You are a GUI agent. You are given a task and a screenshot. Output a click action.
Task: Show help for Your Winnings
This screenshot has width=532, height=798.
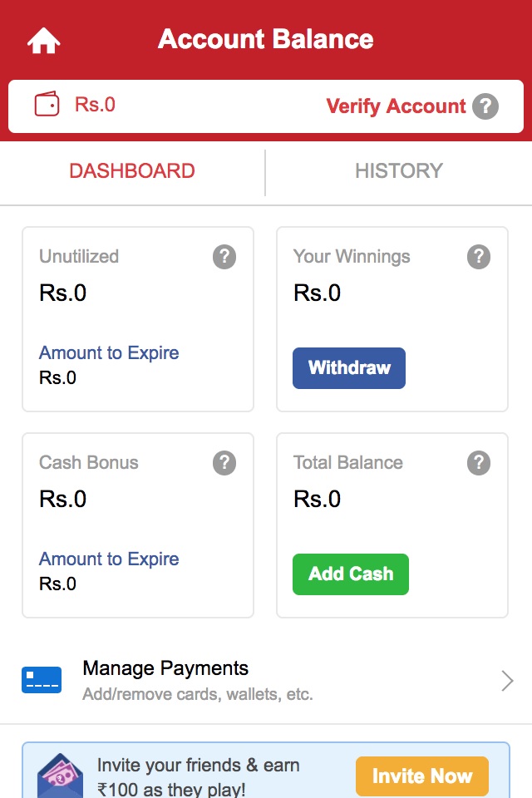pyautogui.click(x=479, y=257)
